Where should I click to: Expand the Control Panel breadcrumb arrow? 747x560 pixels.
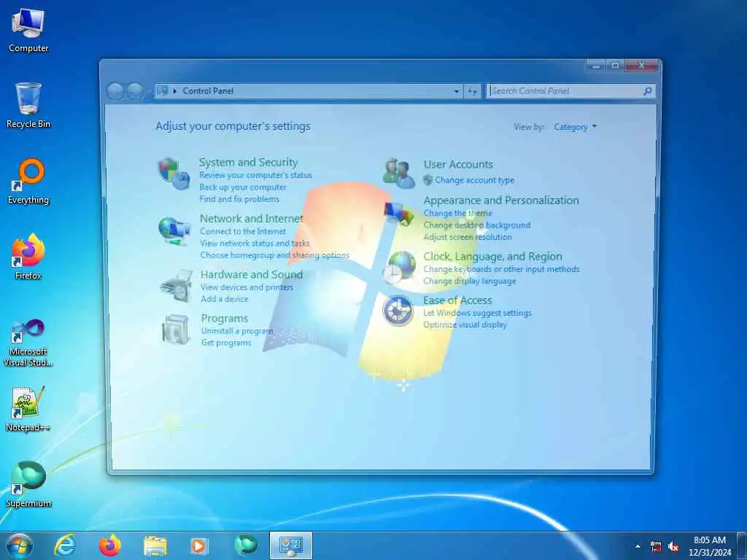[x=175, y=91]
